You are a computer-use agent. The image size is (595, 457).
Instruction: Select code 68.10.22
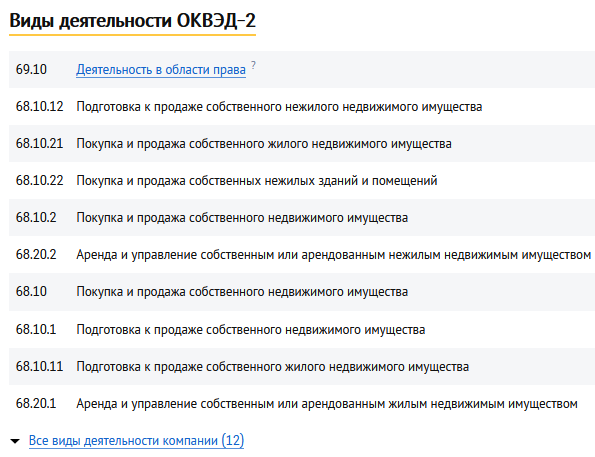tap(39, 180)
